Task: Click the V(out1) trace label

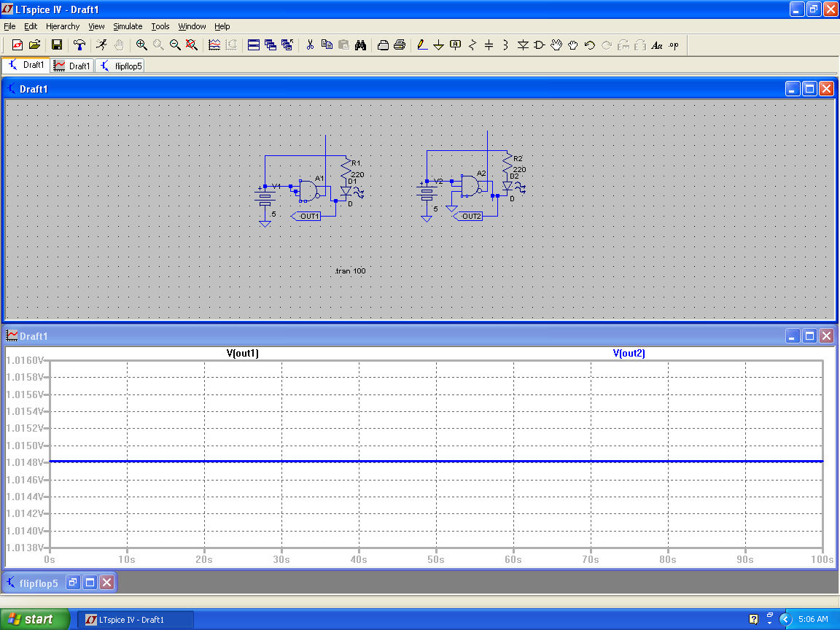Action: coord(243,353)
